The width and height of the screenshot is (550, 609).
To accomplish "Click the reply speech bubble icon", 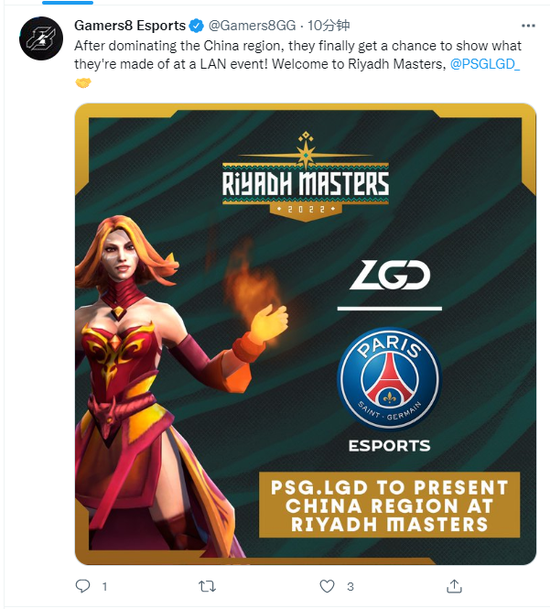I will [x=82, y=586].
